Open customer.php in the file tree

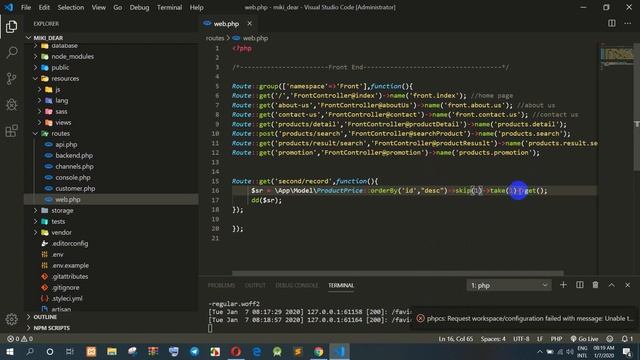(x=75, y=189)
